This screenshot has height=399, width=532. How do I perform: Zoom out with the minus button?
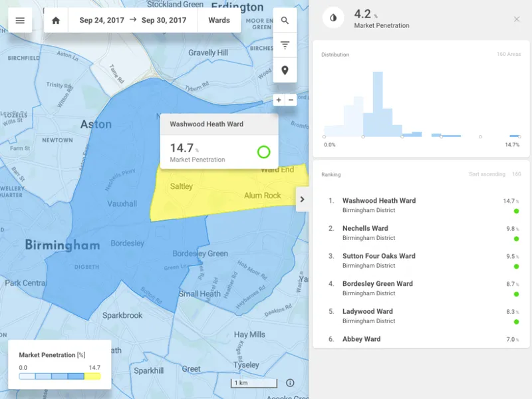(291, 100)
